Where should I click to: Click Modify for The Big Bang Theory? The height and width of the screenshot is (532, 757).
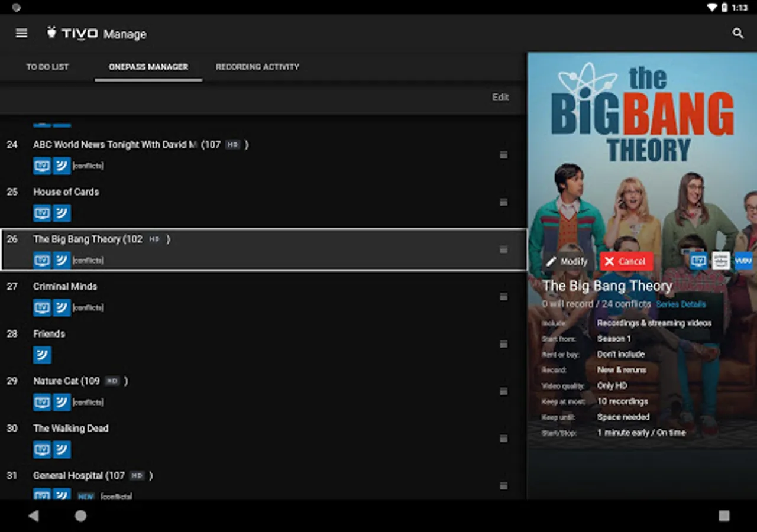coord(567,261)
